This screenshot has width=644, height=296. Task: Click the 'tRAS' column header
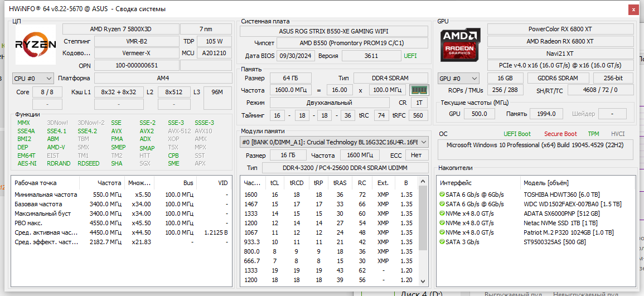click(339, 183)
